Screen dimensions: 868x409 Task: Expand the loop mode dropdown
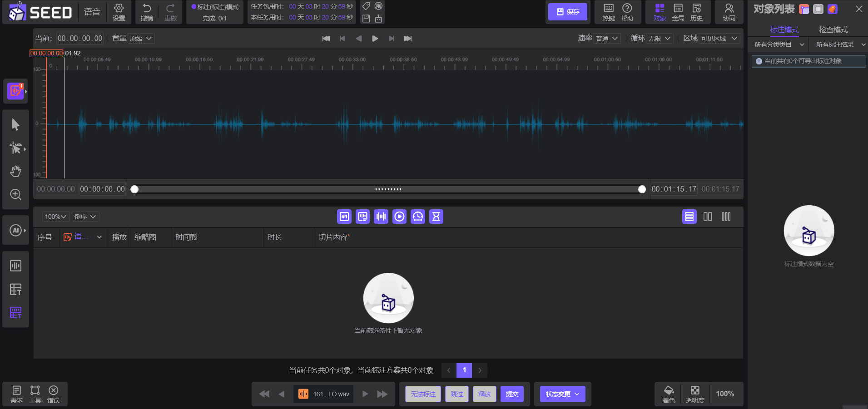click(x=660, y=39)
